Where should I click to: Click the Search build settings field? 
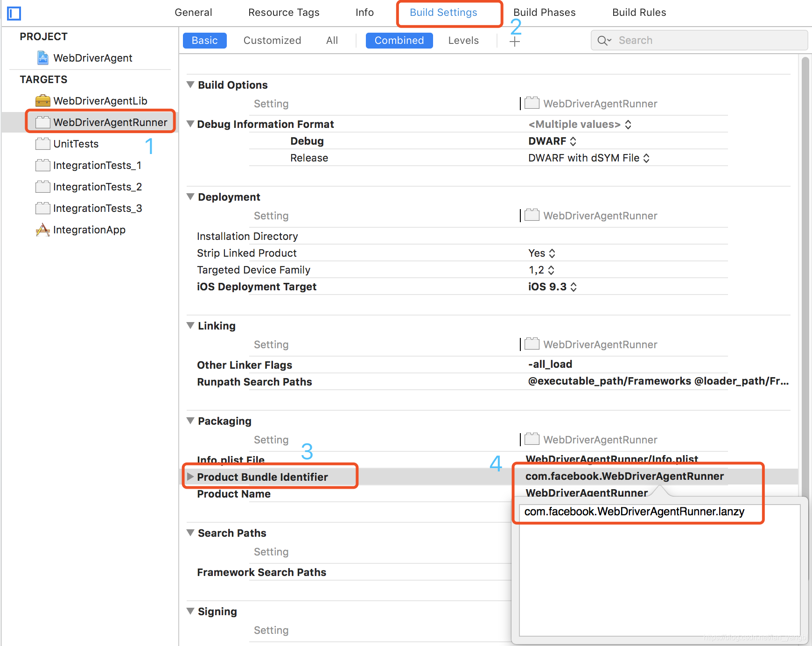(699, 41)
